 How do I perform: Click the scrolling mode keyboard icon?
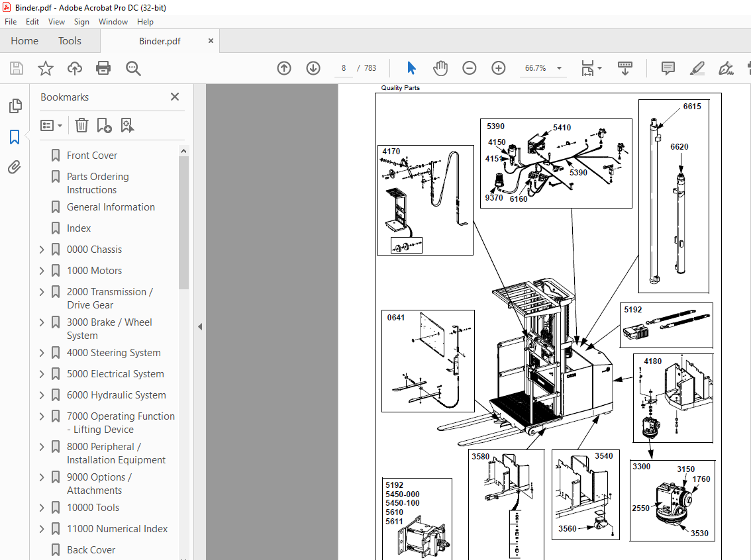(625, 68)
